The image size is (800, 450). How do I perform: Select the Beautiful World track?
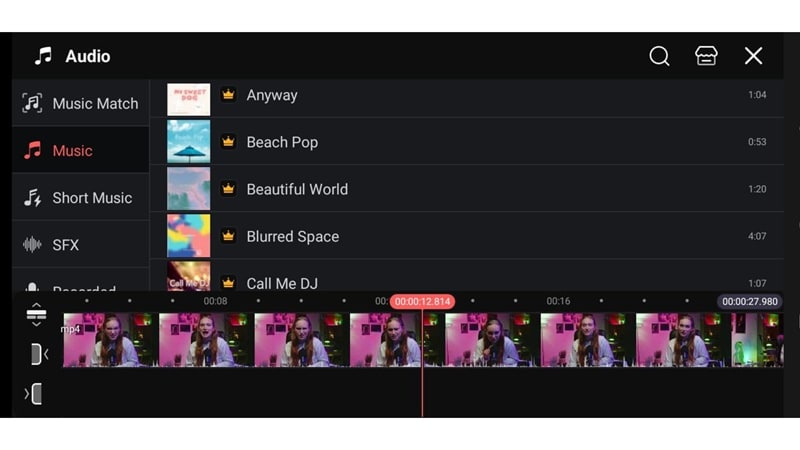(467, 189)
